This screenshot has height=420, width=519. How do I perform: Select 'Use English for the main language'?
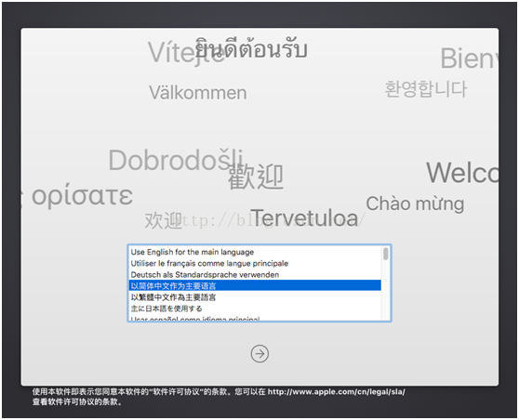(255, 252)
